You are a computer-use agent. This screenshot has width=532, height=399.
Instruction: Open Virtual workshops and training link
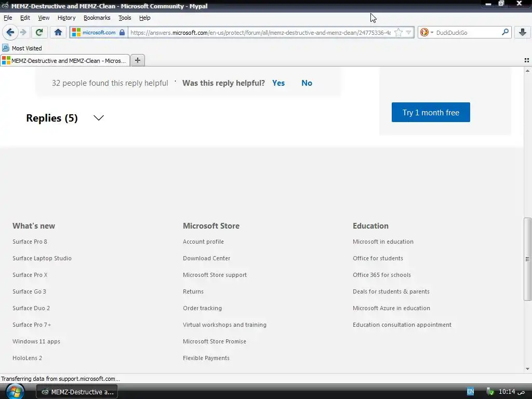coord(224,325)
